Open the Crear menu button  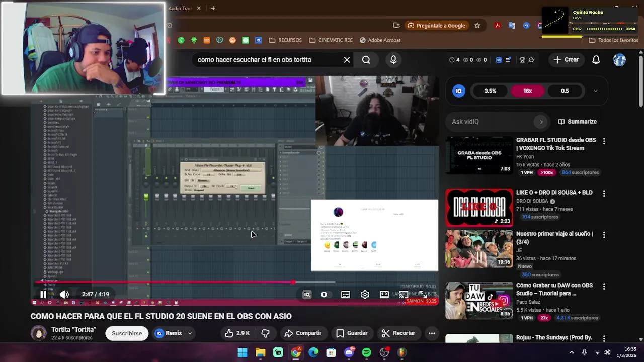[x=566, y=60]
